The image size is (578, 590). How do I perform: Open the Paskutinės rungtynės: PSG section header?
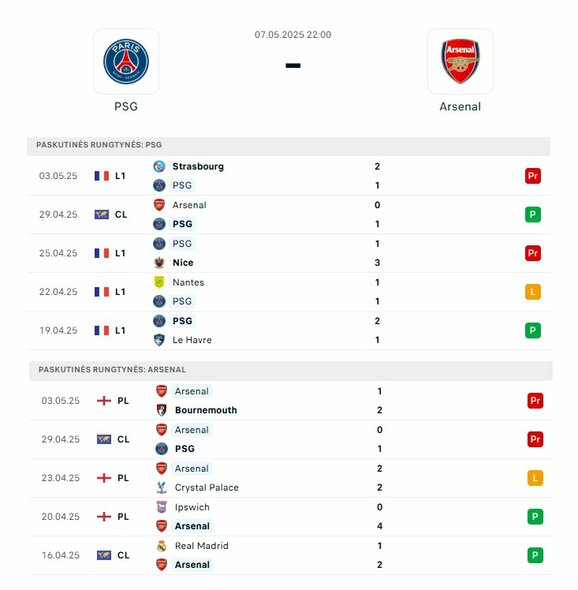pyautogui.click(x=289, y=145)
